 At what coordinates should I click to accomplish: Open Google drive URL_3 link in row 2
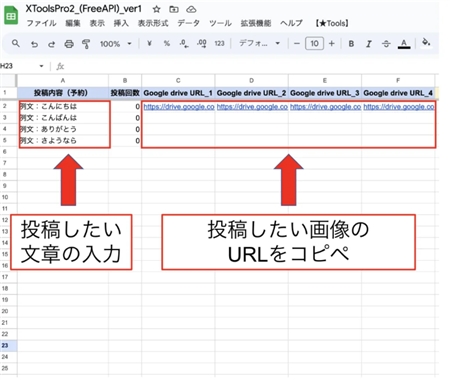pyautogui.click(x=326, y=107)
